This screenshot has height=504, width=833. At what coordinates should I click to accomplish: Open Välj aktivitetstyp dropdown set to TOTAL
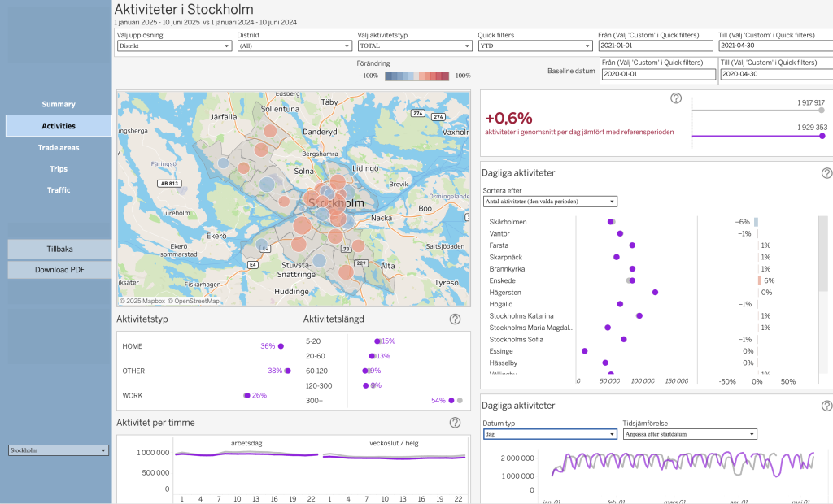415,46
